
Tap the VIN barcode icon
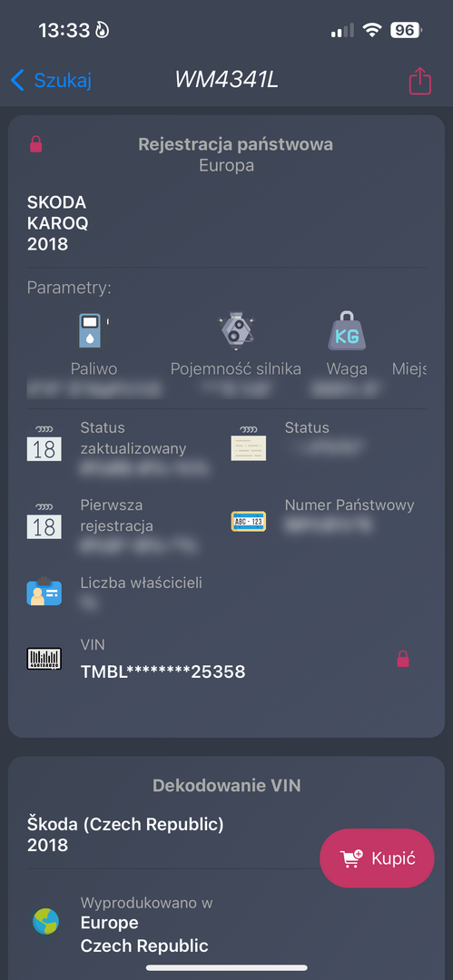pyautogui.click(x=44, y=659)
